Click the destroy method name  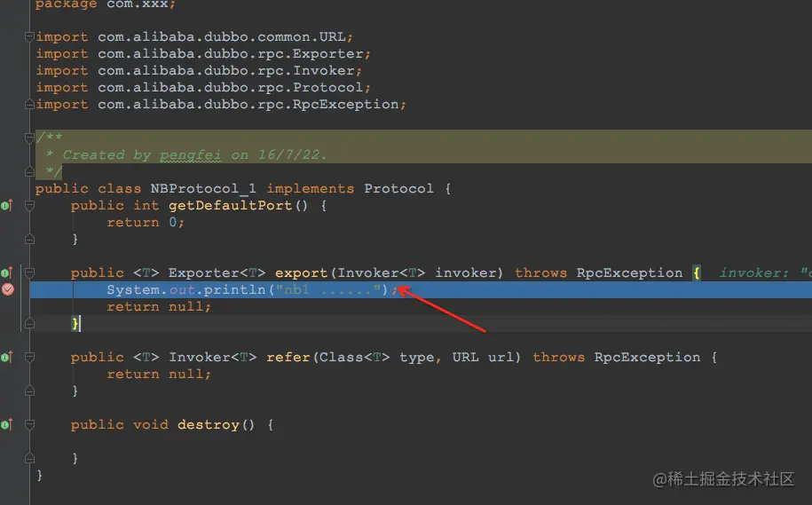point(209,425)
